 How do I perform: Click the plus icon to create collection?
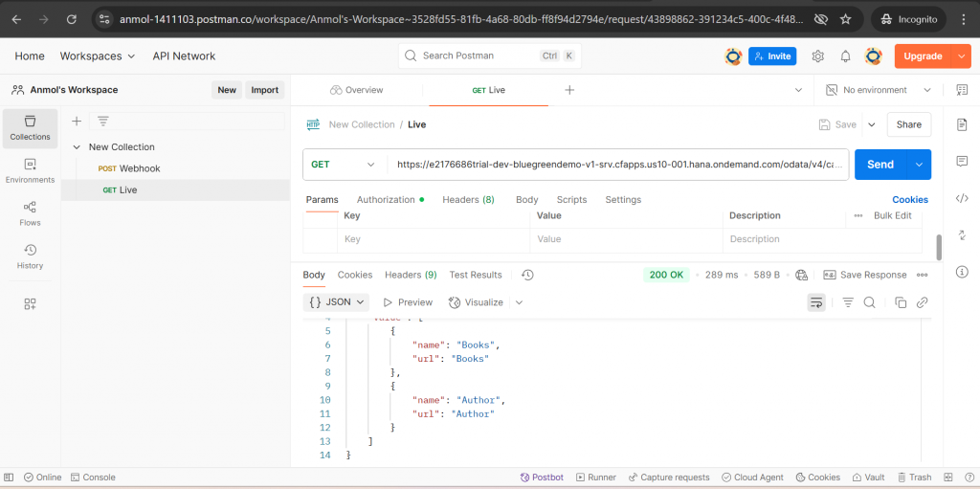77,122
